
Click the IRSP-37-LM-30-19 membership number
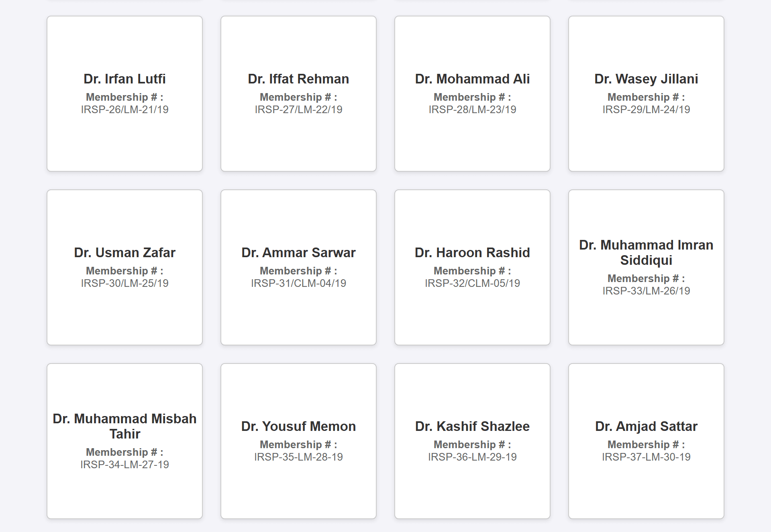tap(646, 457)
